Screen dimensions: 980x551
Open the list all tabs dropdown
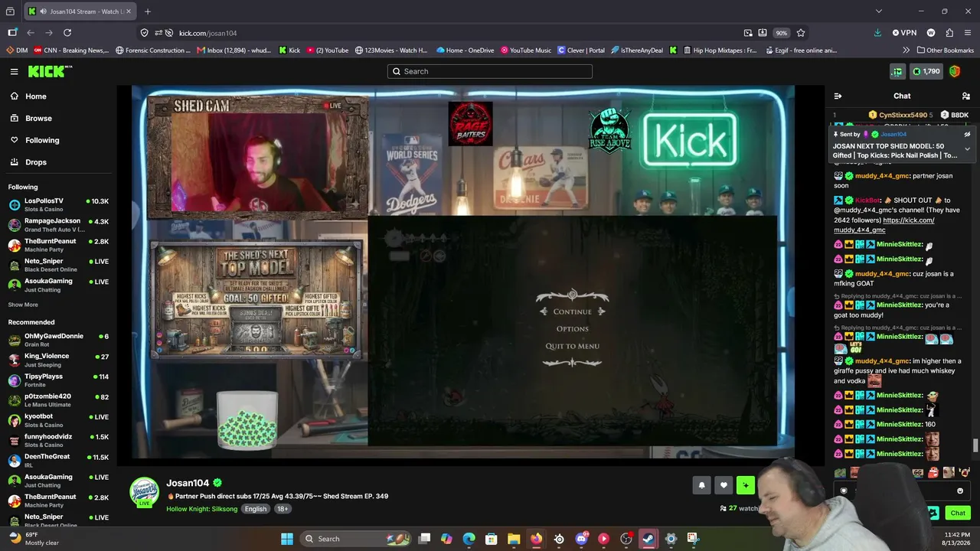878,11
